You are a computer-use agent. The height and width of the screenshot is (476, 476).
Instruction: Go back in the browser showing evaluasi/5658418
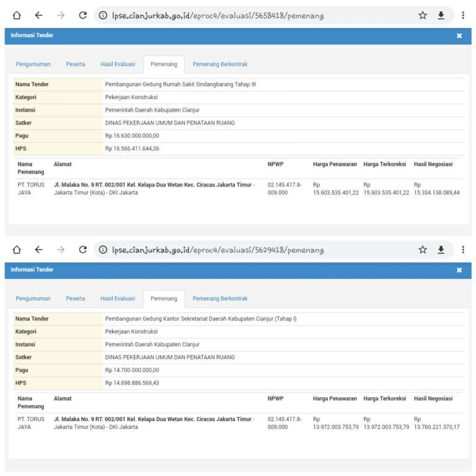pyautogui.click(x=38, y=15)
